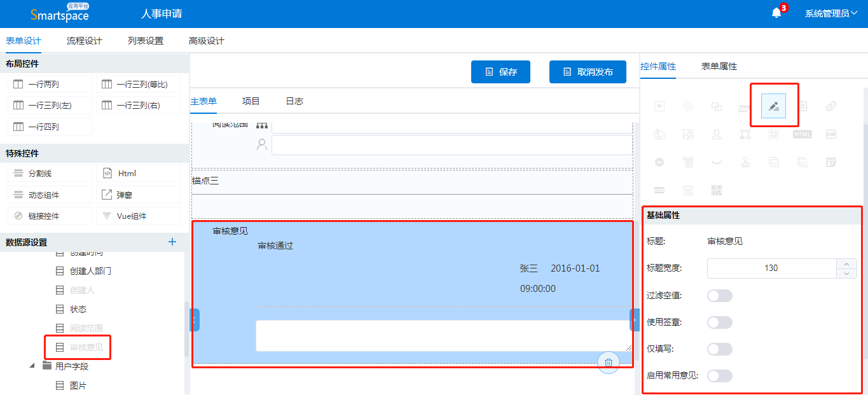
Task: Add the 一行三列(等比) layout control
Action: (x=138, y=84)
